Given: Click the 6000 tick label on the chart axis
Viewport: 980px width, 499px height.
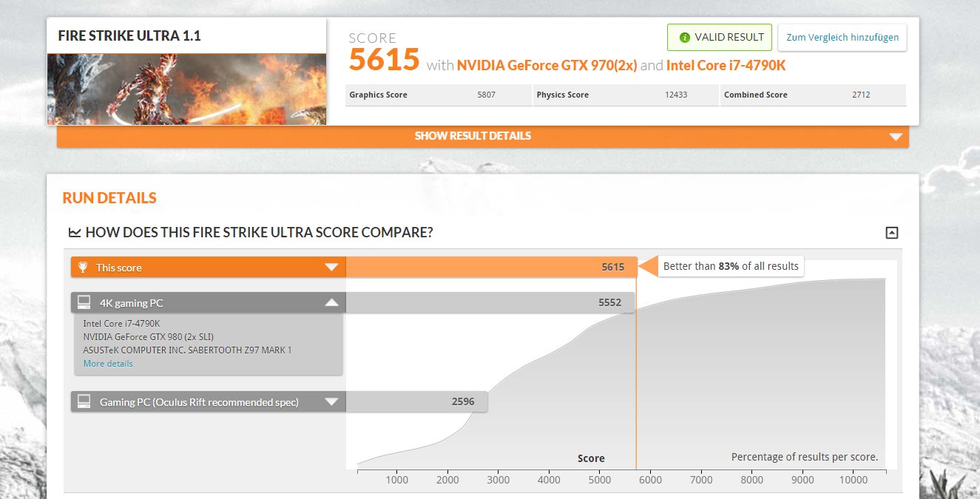Looking at the screenshot, I should 649,480.
